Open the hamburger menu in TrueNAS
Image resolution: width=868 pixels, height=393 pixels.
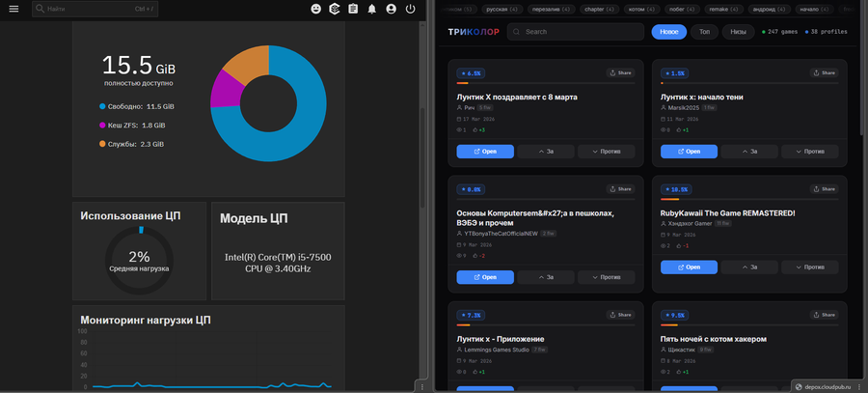[14, 9]
